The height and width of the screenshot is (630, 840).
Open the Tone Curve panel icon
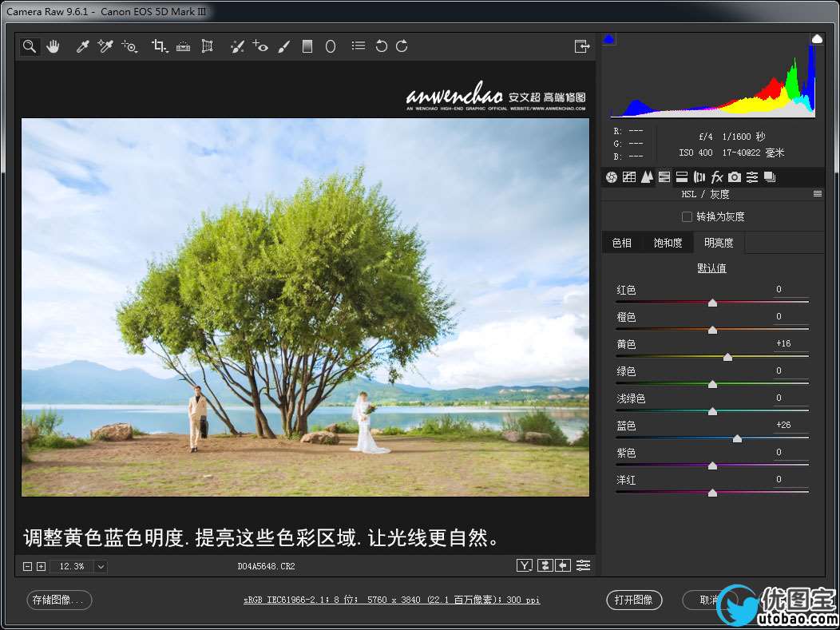629,177
